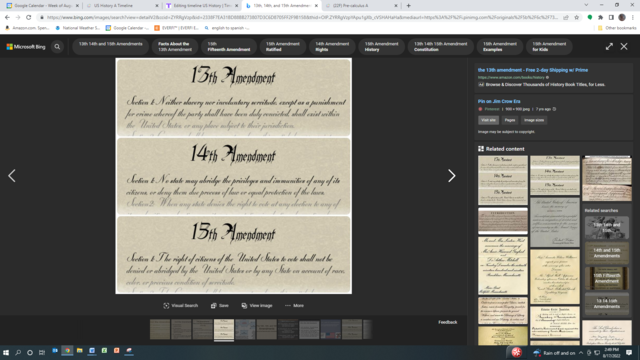Open Chrome profile avatar

(622, 17)
